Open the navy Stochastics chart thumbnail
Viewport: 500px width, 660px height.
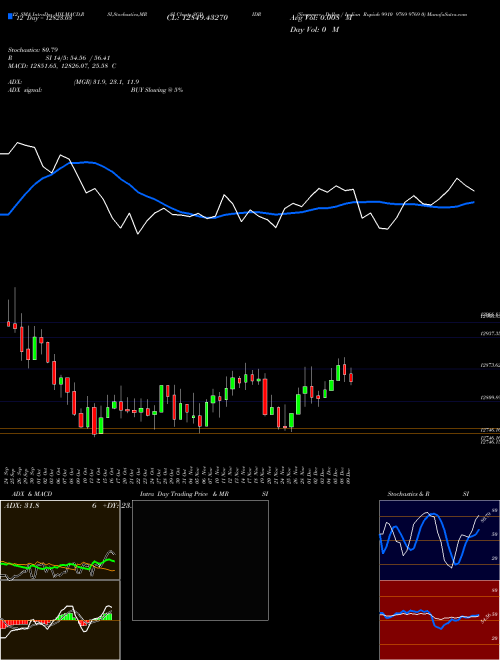tap(439, 540)
